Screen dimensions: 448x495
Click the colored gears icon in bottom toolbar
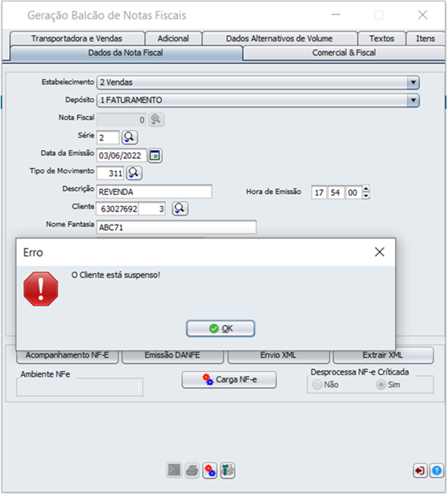(210, 471)
